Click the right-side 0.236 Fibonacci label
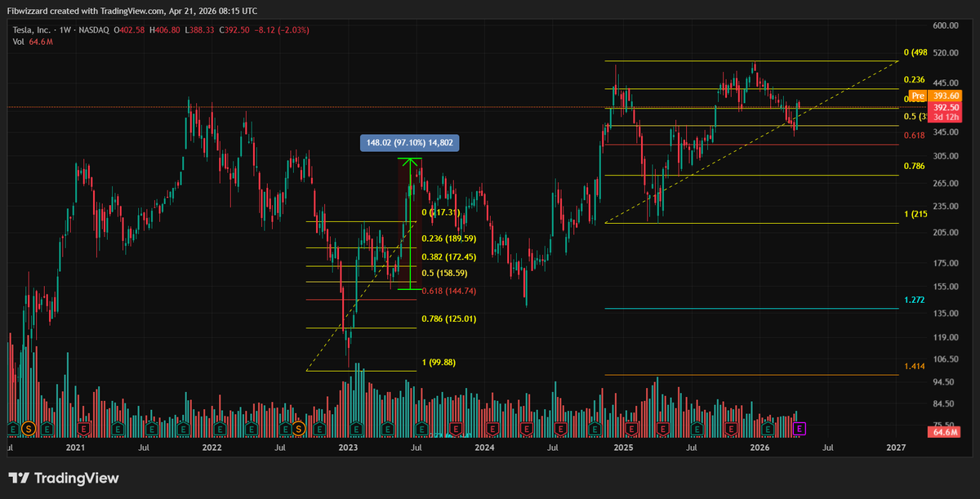The width and height of the screenshot is (980, 499). click(x=914, y=80)
